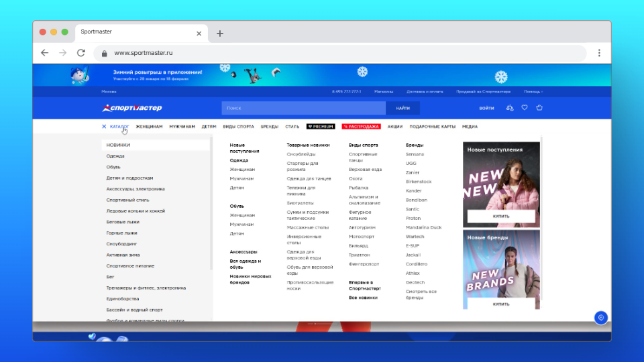Screen dimensions: 644x362
Task: Call number 8 495 777-777-1 link
Action: point(346,92)
